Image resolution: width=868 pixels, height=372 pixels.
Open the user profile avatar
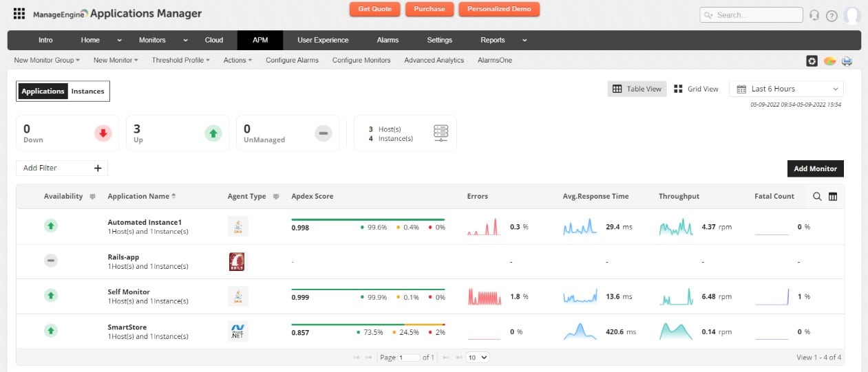click(x=852, y=15)
